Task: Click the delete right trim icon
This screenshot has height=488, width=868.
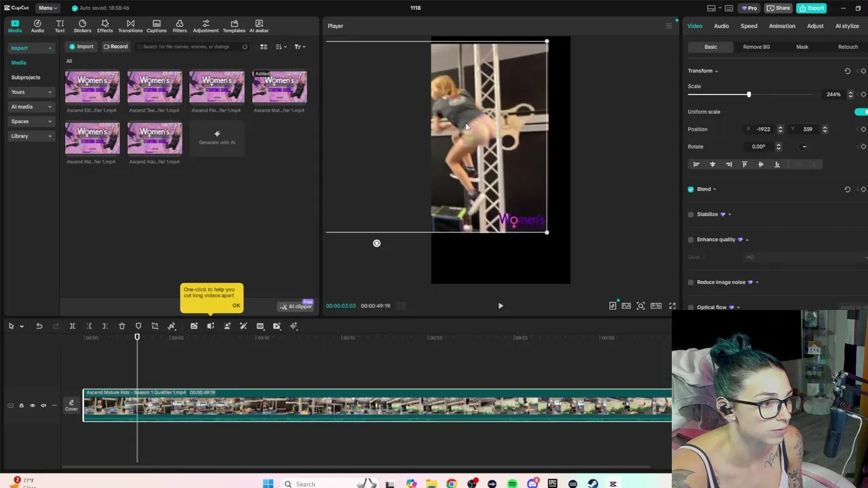Action: [x=105, y=326]
